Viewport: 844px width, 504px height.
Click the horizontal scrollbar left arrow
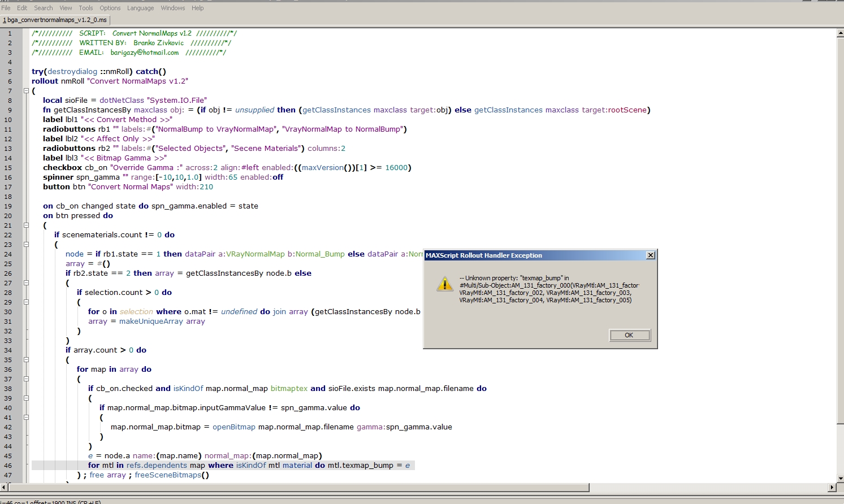tap(5, 487)
